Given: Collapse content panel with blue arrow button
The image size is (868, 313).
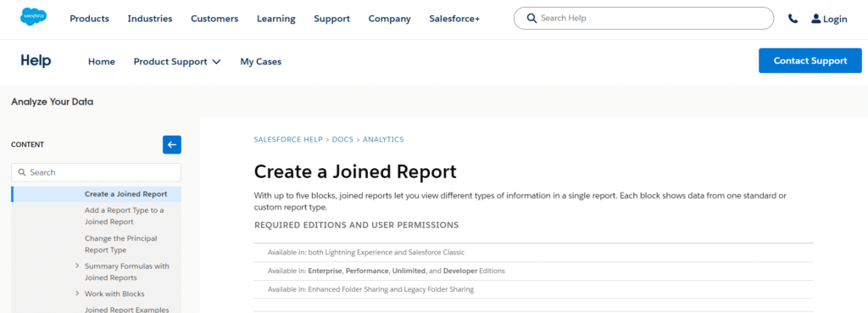Looking at the screenshot, I should pyautogui.click(x=171, y=144).
